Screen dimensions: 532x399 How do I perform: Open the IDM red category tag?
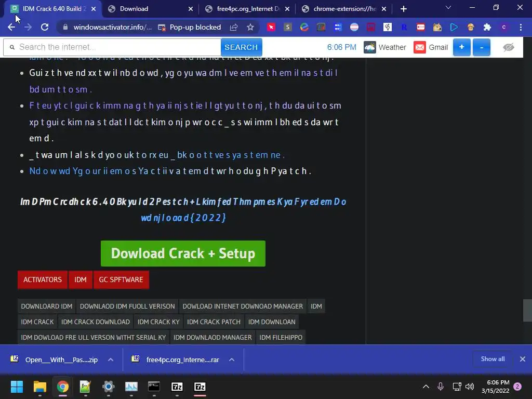tap(81, 280)
